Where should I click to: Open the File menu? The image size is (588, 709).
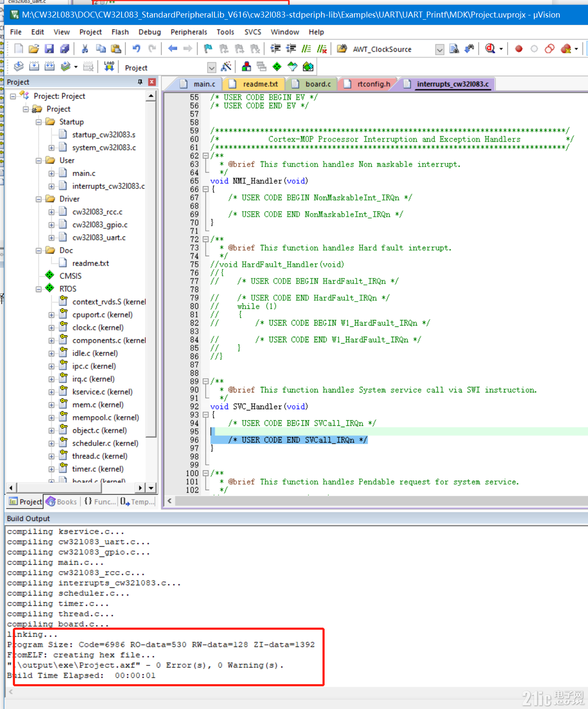tap(16, 32)
